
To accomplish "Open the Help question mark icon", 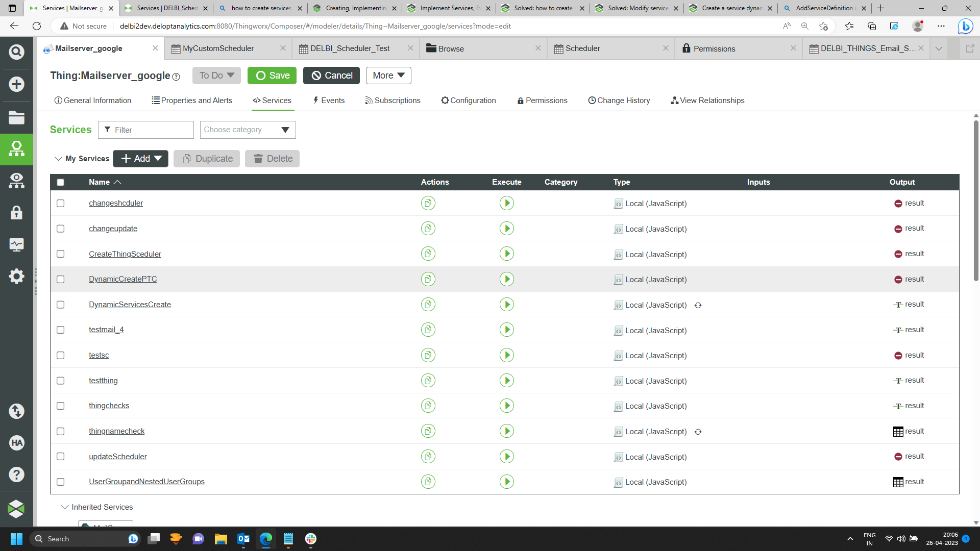I will pos(17,474).
